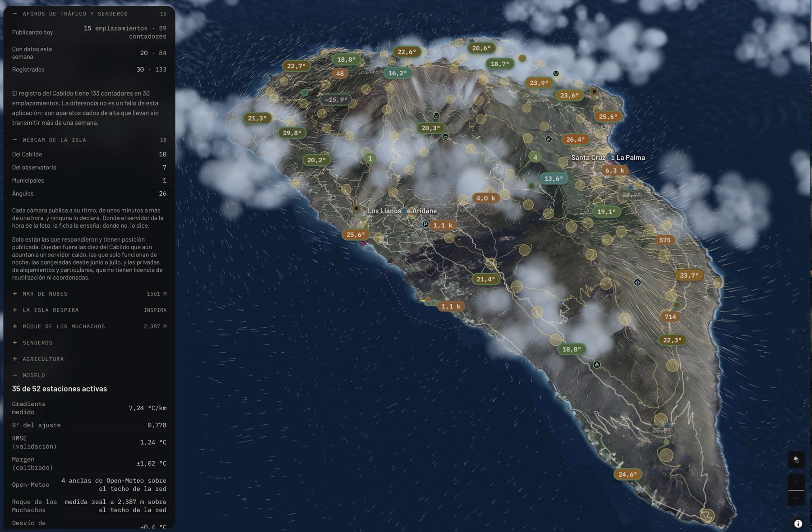Select the winding route icon at the island's southern tip
The image size is (812, 532).
click(x=707, y=515)
